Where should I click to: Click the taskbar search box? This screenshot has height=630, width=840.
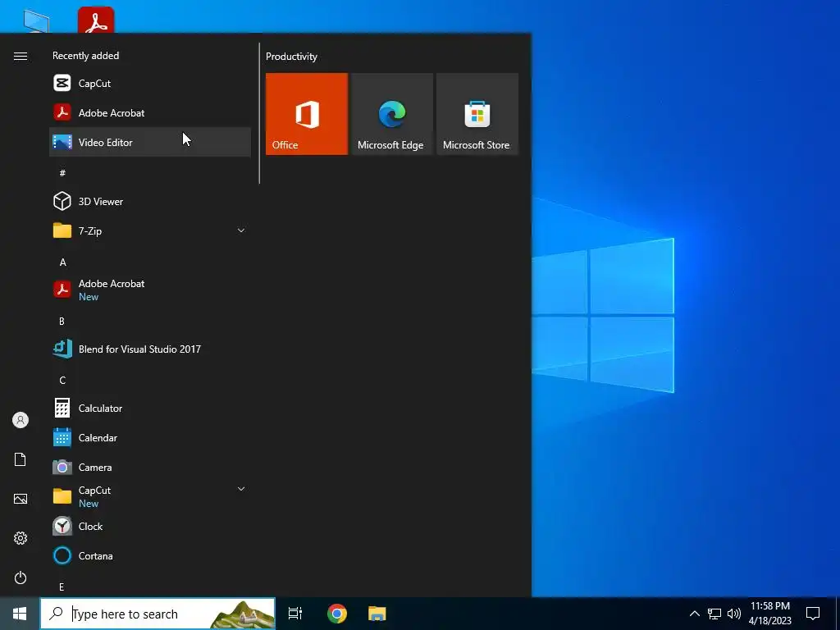[x=157, y=614]
